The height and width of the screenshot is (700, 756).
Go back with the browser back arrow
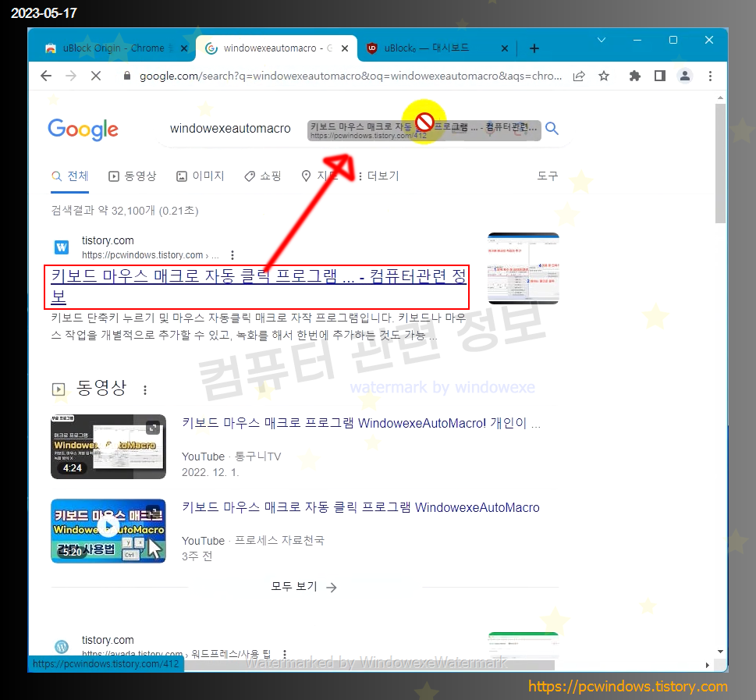click(46, 76)
